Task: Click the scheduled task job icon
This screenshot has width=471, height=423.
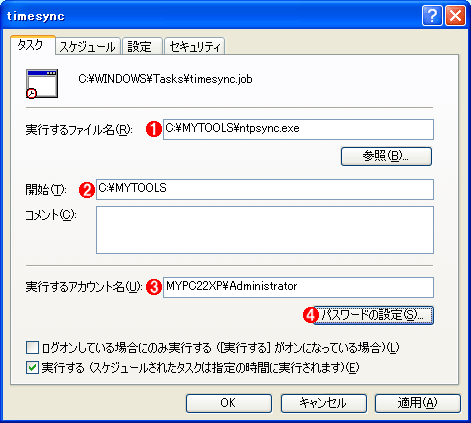Action: [x=42, y=84]
